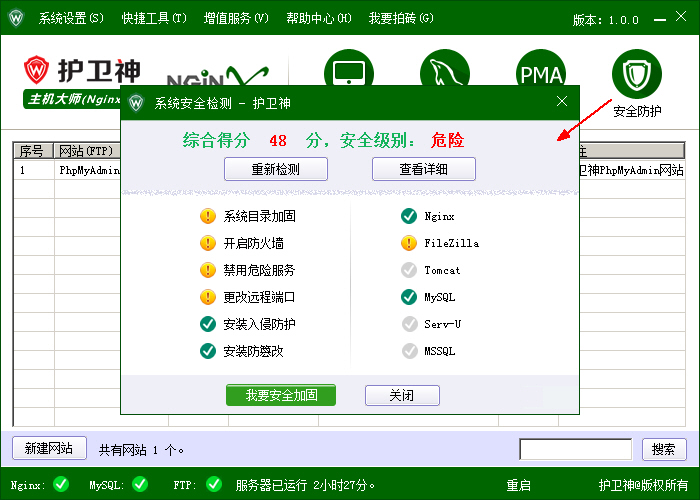700x500 pixels.
Task: Focus the search input field
Action: (576, 449)
